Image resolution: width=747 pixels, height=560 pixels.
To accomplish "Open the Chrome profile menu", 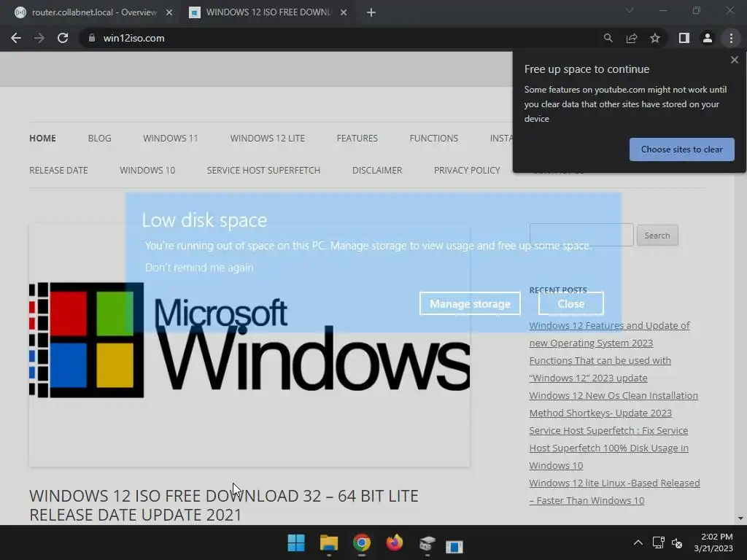I will 708,38.
